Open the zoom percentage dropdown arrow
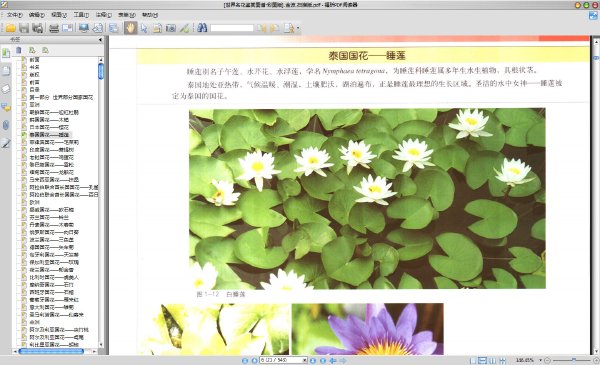600x365 pixels. point(541,360)
